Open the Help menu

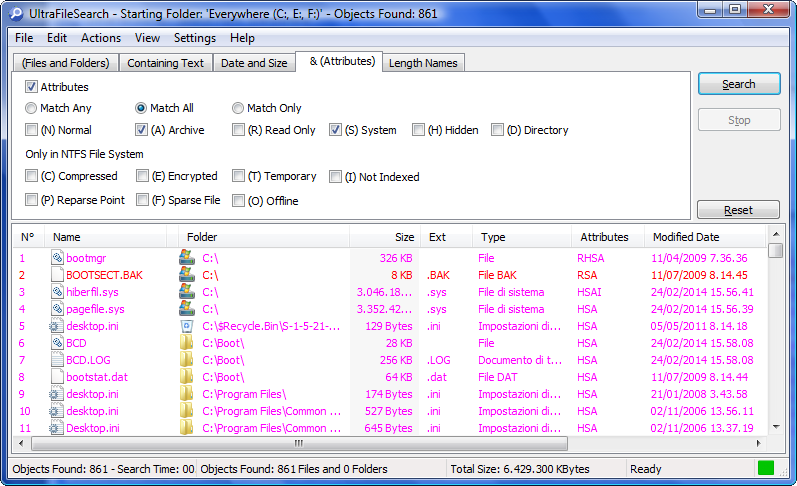pos(242,38)
